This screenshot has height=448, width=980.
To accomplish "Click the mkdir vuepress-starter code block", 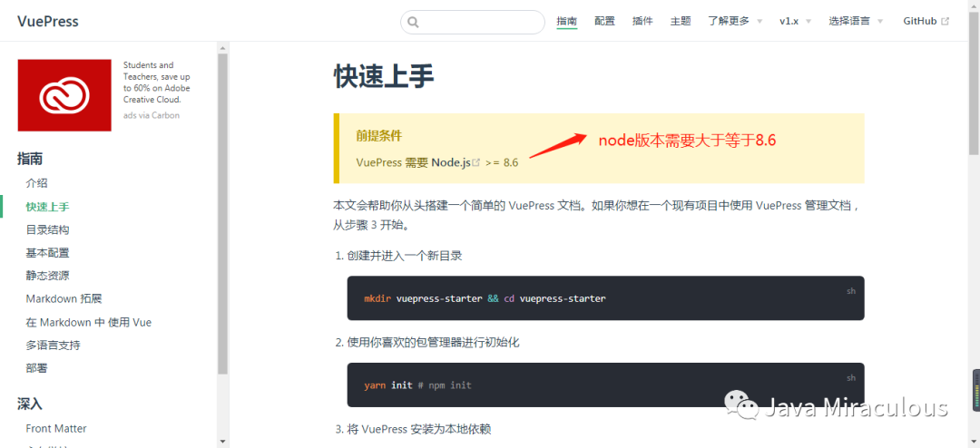I will click(605, 298).
